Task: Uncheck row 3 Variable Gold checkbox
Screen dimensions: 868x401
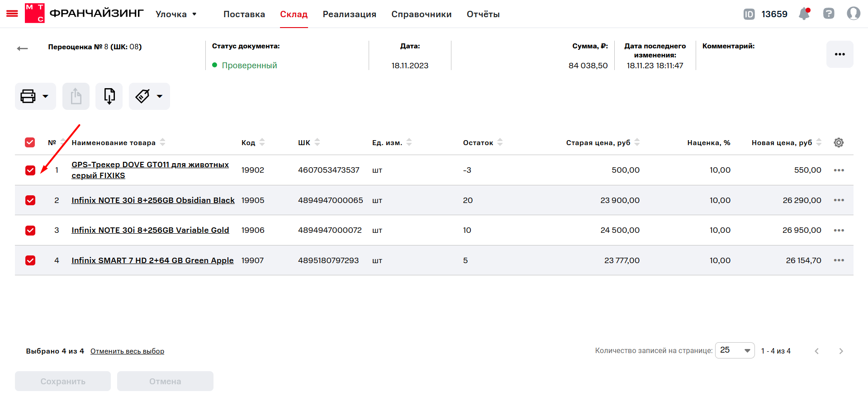Action: click(30, 231)
